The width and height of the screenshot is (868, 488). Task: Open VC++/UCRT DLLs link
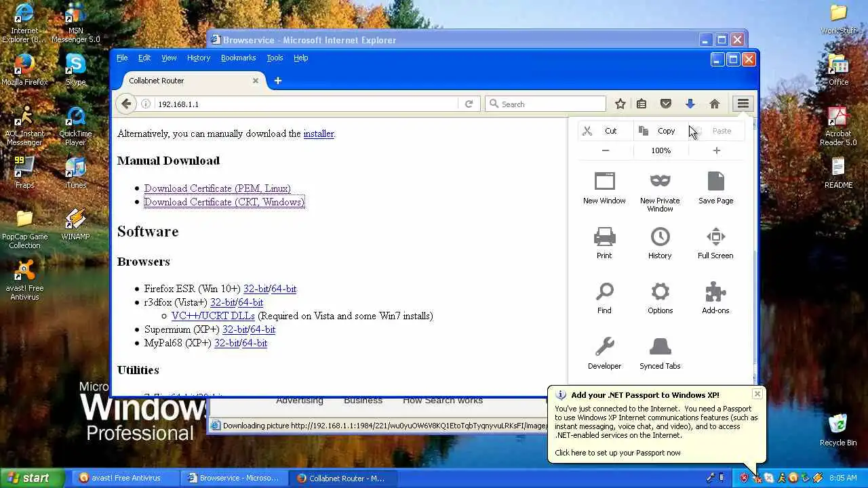pos(213,316)
